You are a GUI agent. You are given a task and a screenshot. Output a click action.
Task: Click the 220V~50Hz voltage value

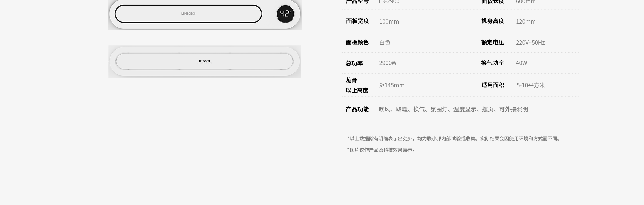[530, 43]
